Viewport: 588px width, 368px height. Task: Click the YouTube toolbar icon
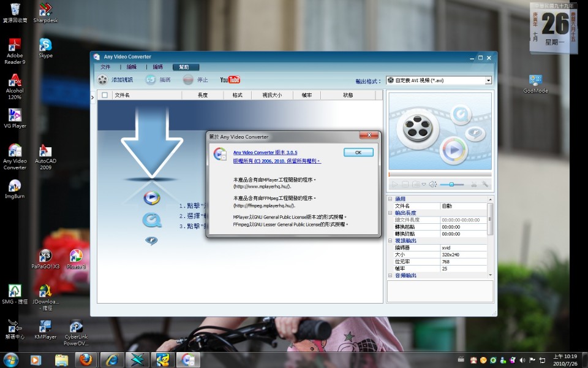pos(230,80)
